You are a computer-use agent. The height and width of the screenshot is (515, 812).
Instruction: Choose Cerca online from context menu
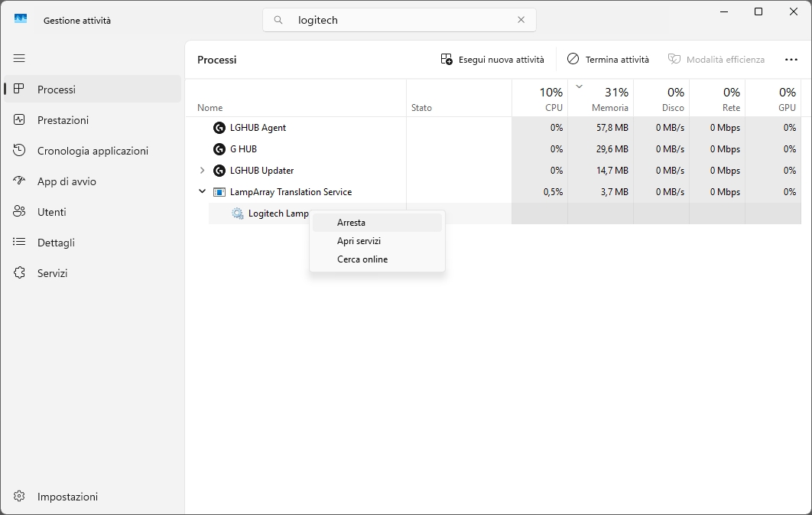pyautogui.click(x=378, y=259)
